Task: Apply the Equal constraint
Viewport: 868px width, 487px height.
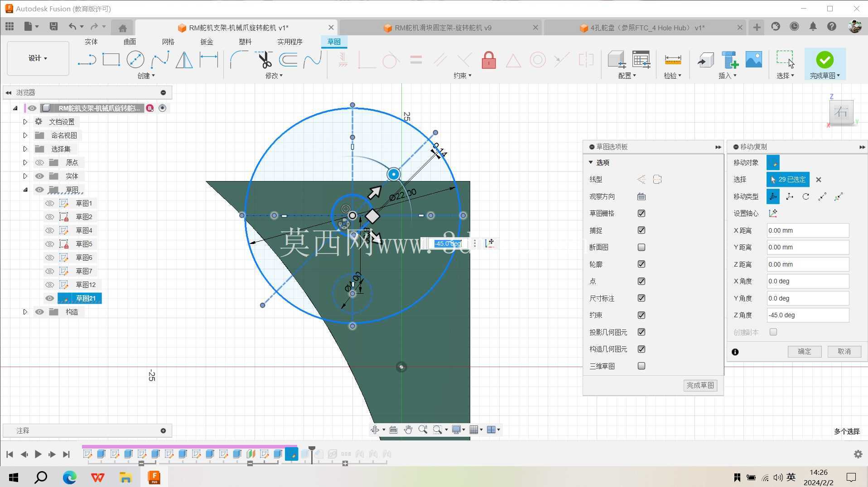Action: 415,60
